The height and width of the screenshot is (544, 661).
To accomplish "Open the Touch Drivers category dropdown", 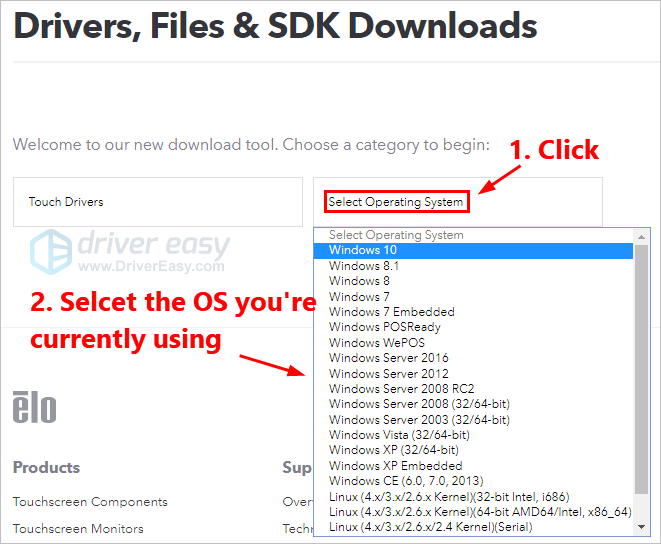I will pos(157,202).
